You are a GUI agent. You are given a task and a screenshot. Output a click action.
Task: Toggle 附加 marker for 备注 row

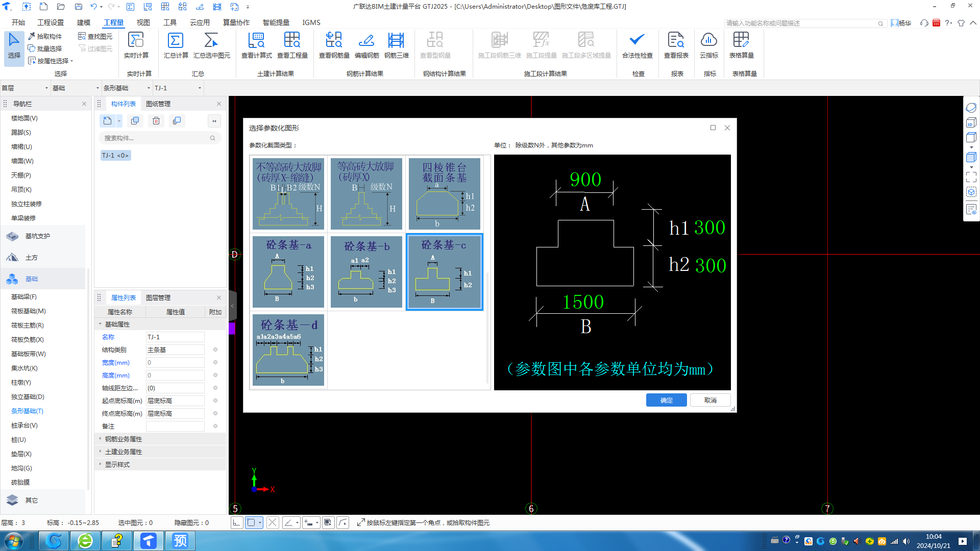tap(215, 427)
